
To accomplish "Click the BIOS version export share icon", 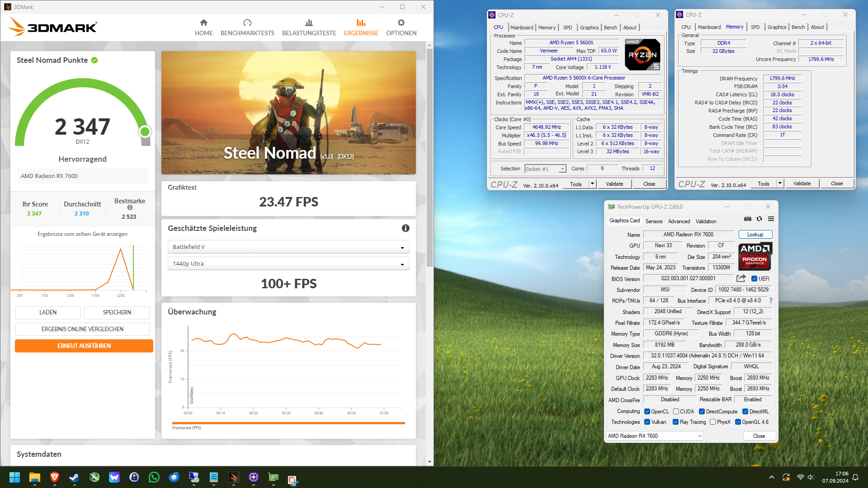I will [741, 278].
